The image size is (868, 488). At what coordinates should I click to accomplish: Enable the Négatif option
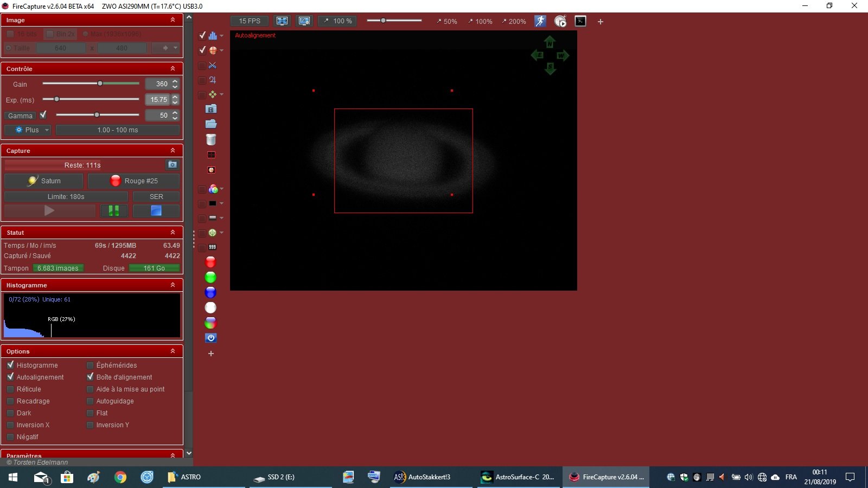pyautogui.click(x=10, y=437)
